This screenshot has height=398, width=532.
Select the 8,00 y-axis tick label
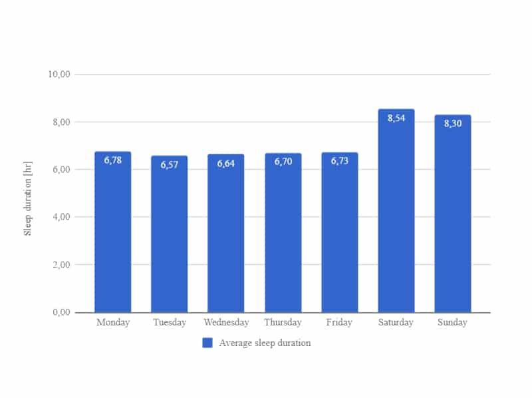[61, 122]
